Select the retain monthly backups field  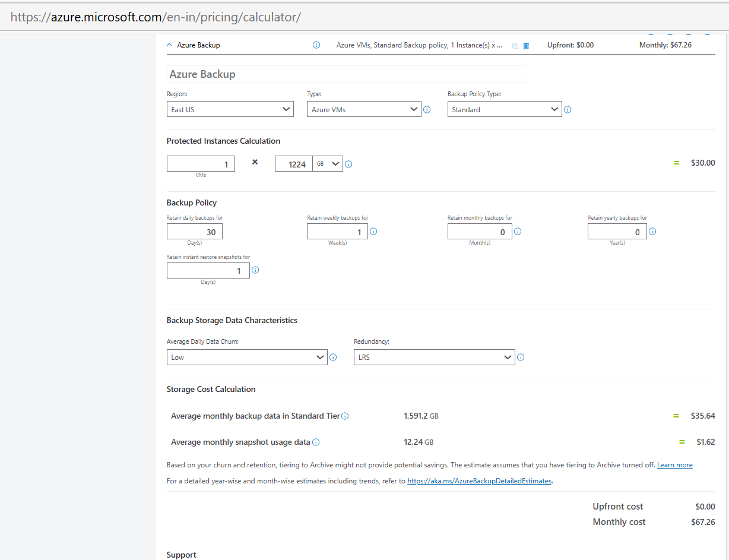[480, 232]
